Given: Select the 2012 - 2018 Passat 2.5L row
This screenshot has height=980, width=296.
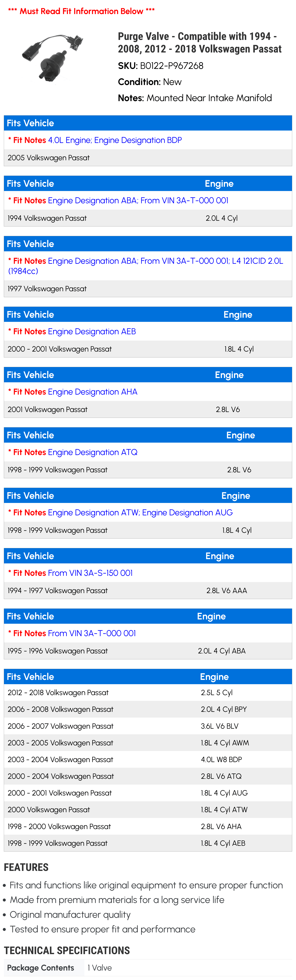Looking at the screenshot, I should [148, 693].
